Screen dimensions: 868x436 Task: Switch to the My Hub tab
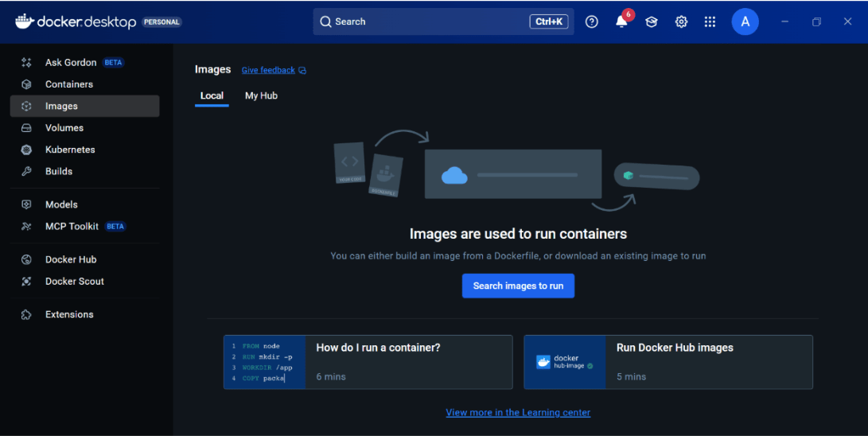click(x=261, y=95)
